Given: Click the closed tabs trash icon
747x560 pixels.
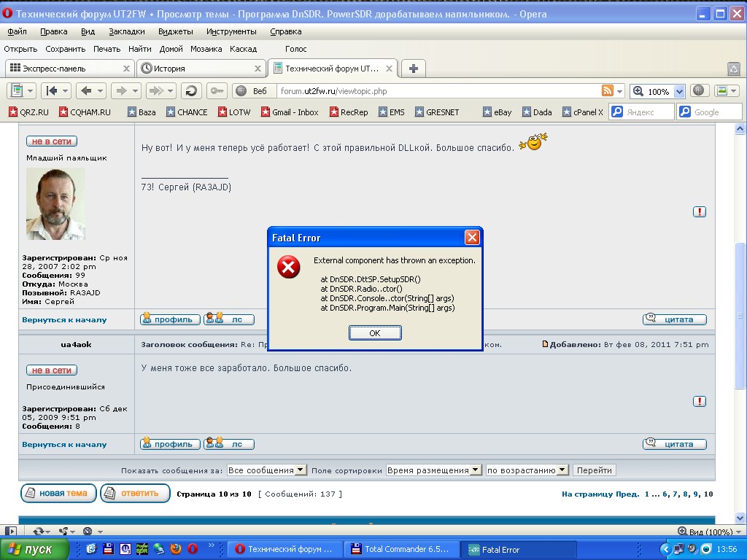Looking at the screenshot, I should 733,69.
